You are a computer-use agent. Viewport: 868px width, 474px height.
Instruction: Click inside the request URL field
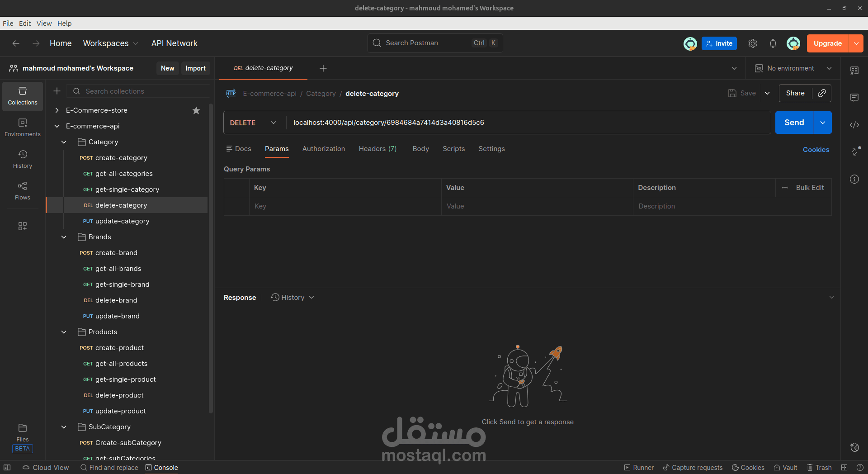(x=497, y=122)
